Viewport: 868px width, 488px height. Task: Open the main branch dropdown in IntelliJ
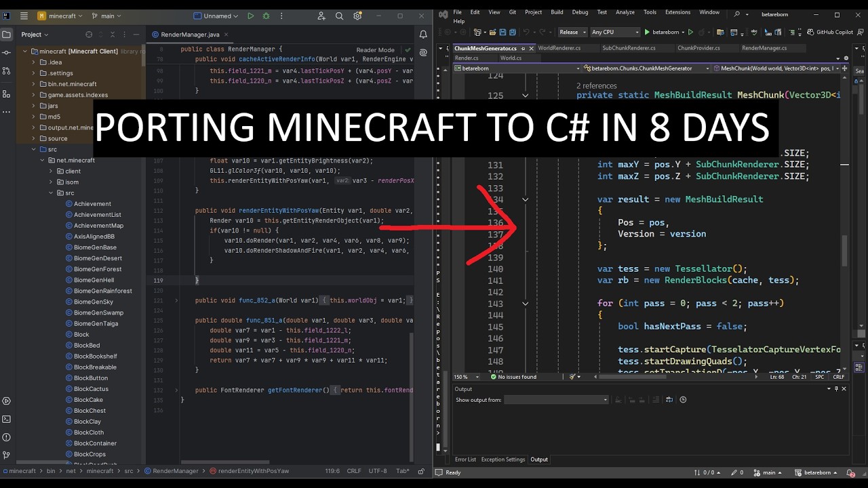coord(107,16)
